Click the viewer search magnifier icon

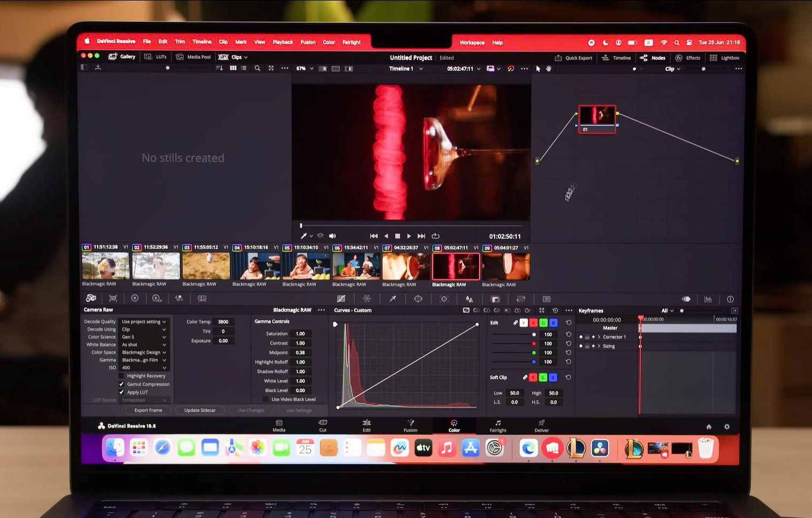coord(257,68)
